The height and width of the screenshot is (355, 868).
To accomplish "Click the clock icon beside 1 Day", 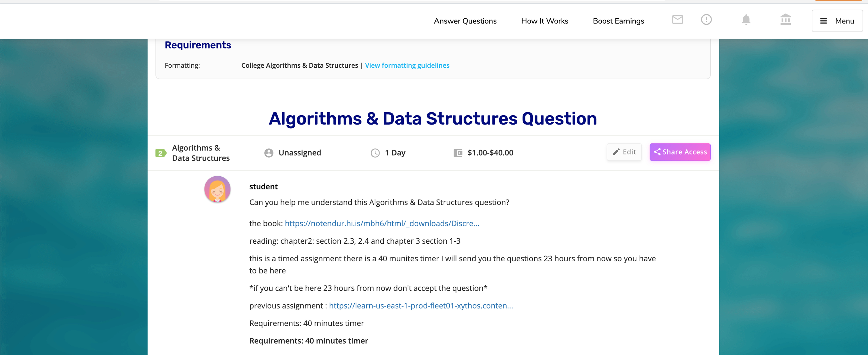I will (x=375, y=153).
